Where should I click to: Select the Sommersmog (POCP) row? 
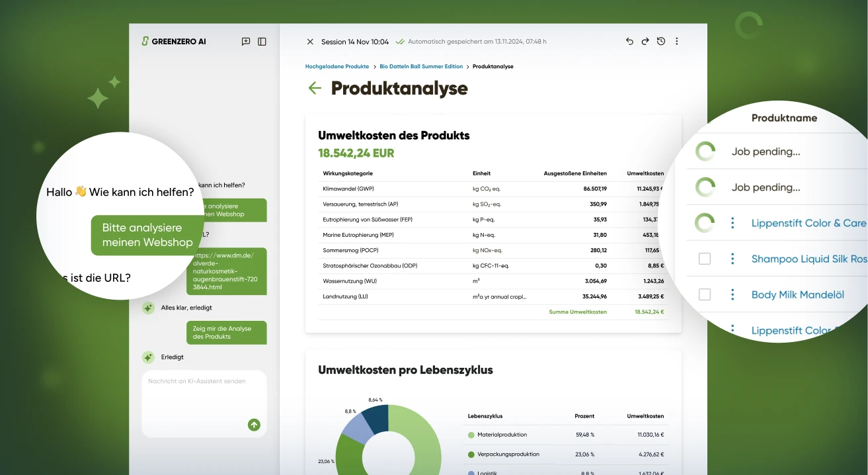pos(493,250)
